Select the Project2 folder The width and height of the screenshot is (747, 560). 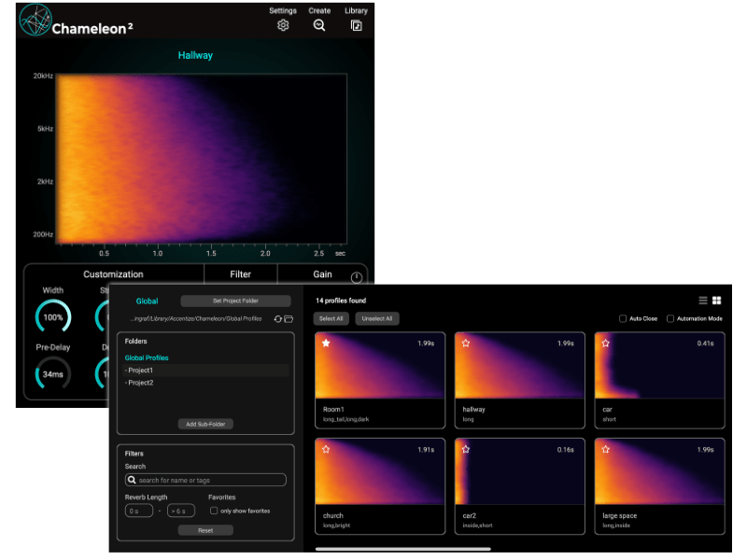(140, 383)
